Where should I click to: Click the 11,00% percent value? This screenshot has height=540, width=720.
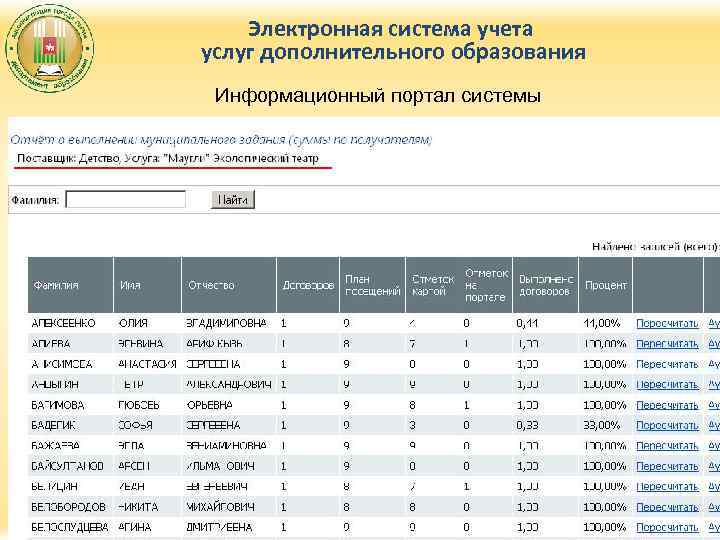coord(602,323)
